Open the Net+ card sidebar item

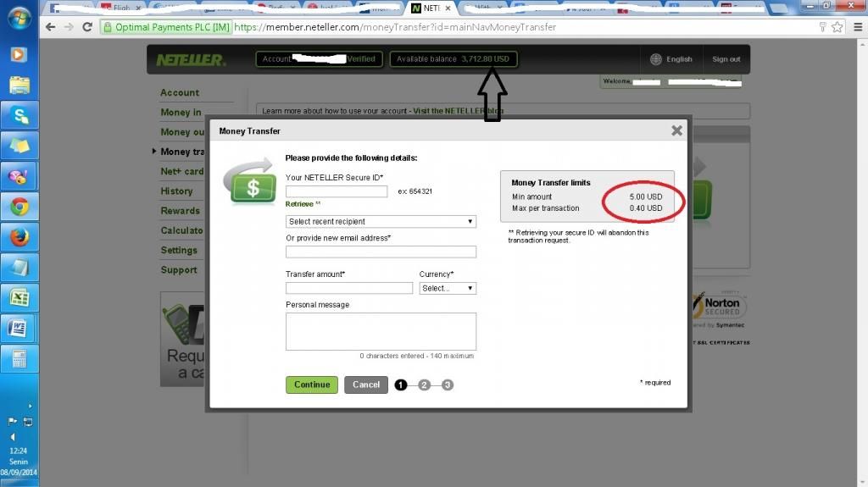(182, 172)
